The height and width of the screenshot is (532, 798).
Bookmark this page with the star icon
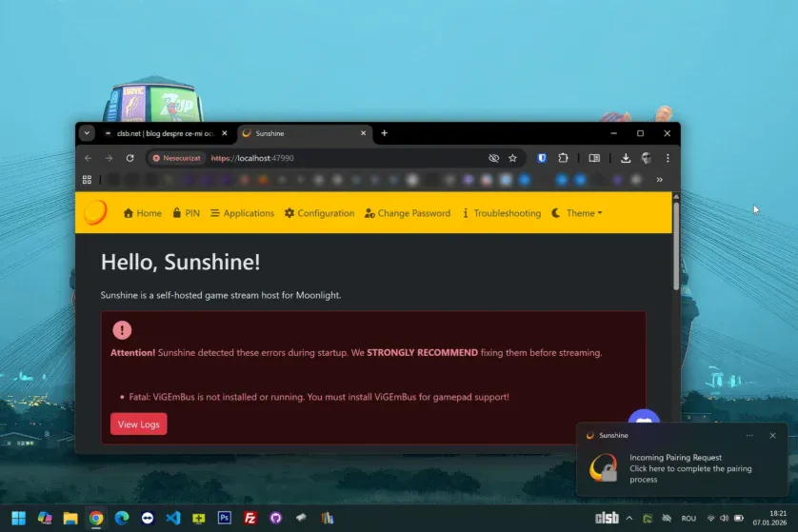coord(512,158)
